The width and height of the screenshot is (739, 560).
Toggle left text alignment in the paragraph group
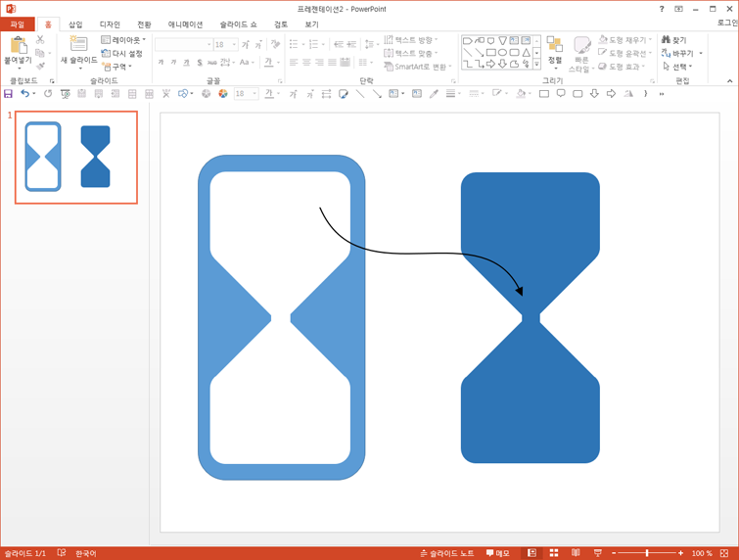pyautogui.click(x=294, y=63)
